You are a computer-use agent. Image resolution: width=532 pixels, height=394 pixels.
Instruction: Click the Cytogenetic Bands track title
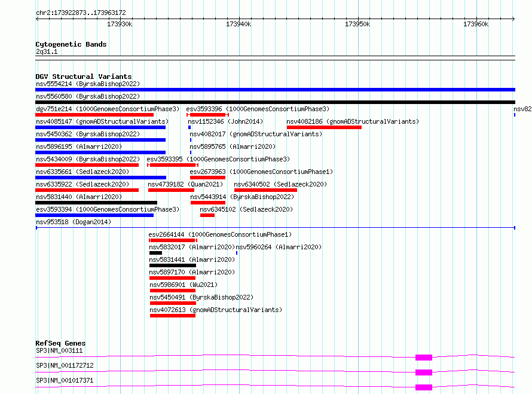point(71,44)
